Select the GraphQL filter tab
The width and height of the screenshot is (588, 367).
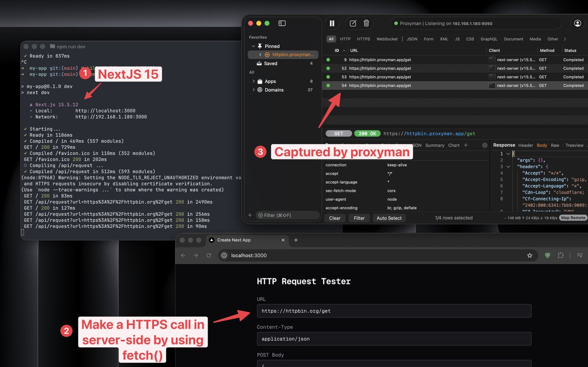(x=488, y=39)
